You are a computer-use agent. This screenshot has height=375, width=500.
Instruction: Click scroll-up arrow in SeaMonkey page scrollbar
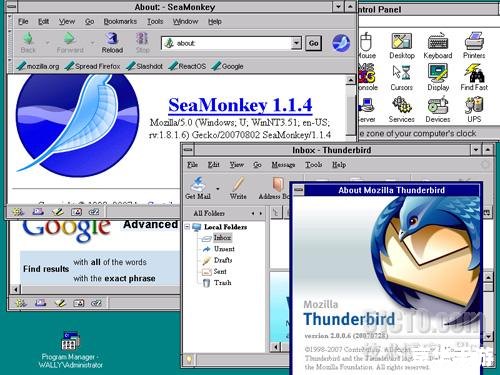350,80
